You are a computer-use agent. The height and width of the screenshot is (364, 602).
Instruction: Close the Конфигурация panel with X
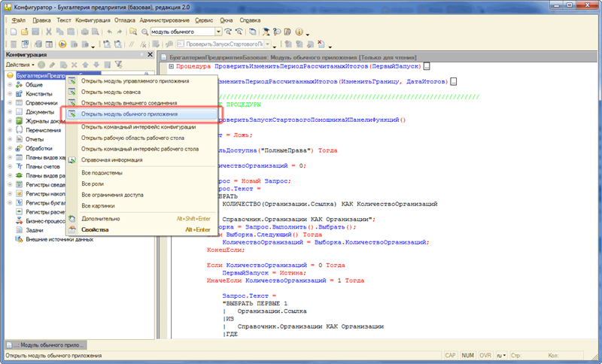click(150, 56)
